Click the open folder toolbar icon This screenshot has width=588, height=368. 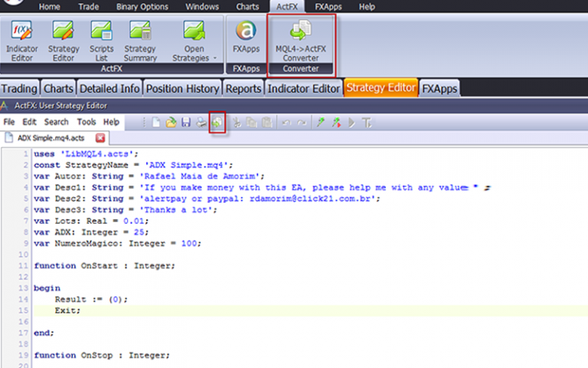tap(171, 123)
